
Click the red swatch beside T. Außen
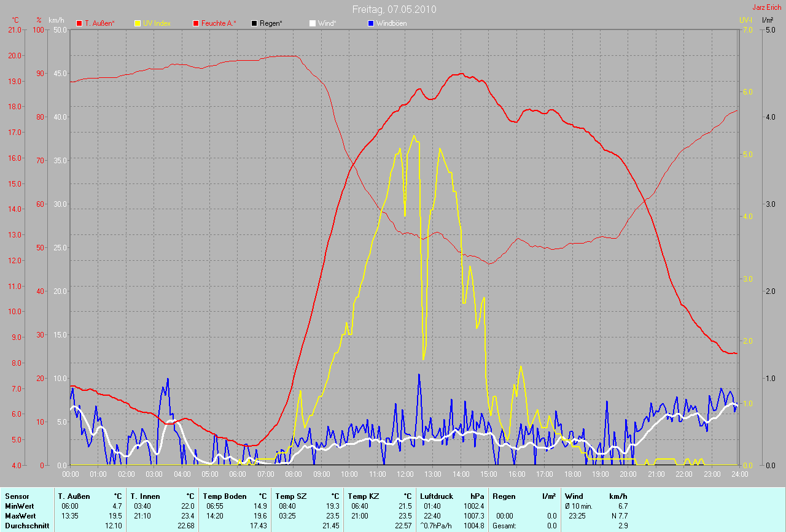tap(79, 23)
